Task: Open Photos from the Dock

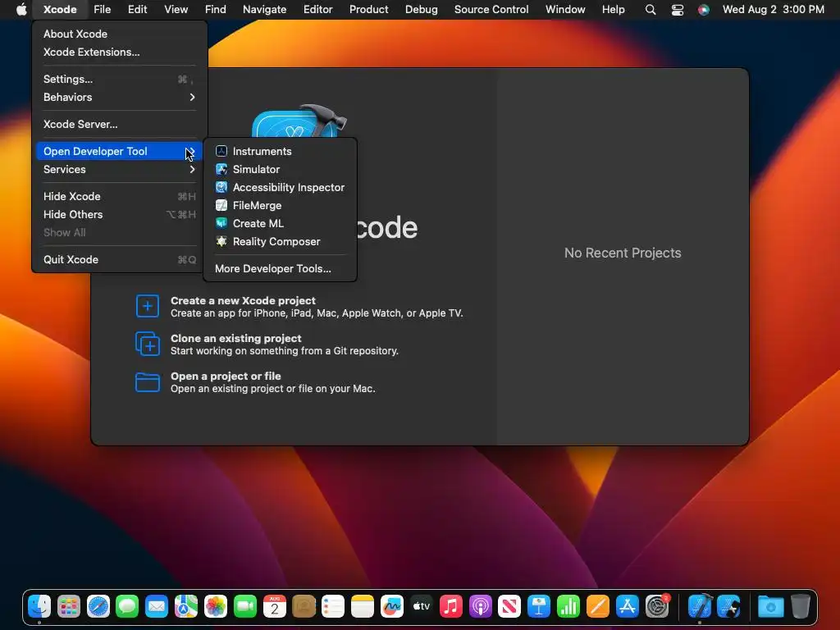Action: pos(216,606)
